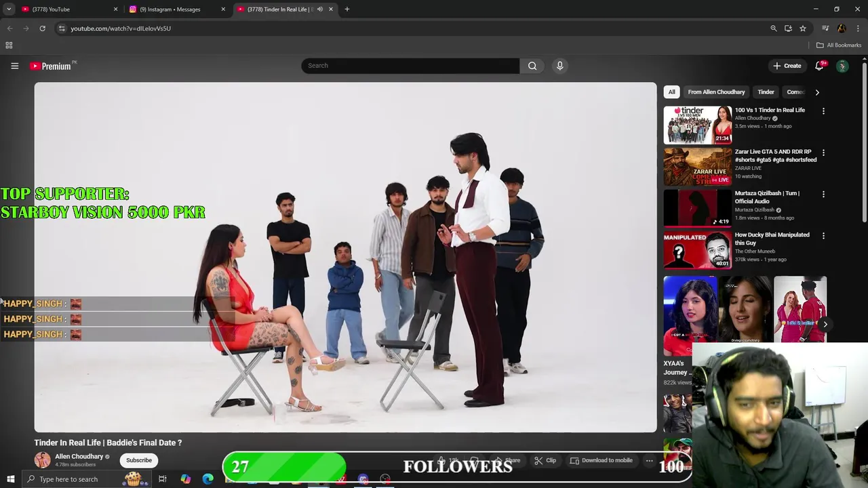Click the Chrome address bar URL
The width and height of the screenshot is (868, 488).
pyautogui.click(x=121, y=28)
